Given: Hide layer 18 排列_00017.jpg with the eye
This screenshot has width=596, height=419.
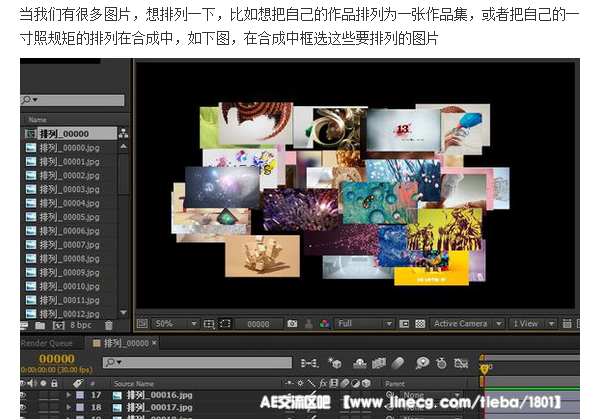Looking at the screenshot, I should coord(23,407).
